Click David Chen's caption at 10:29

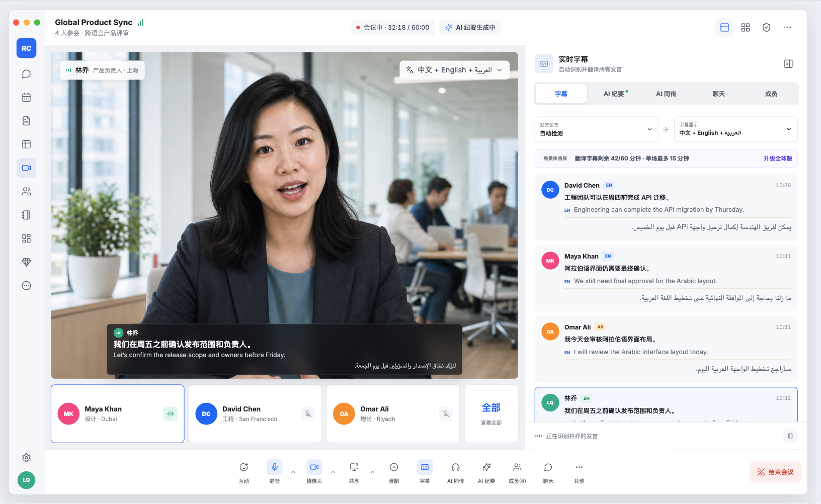click(x=666, y=208)
